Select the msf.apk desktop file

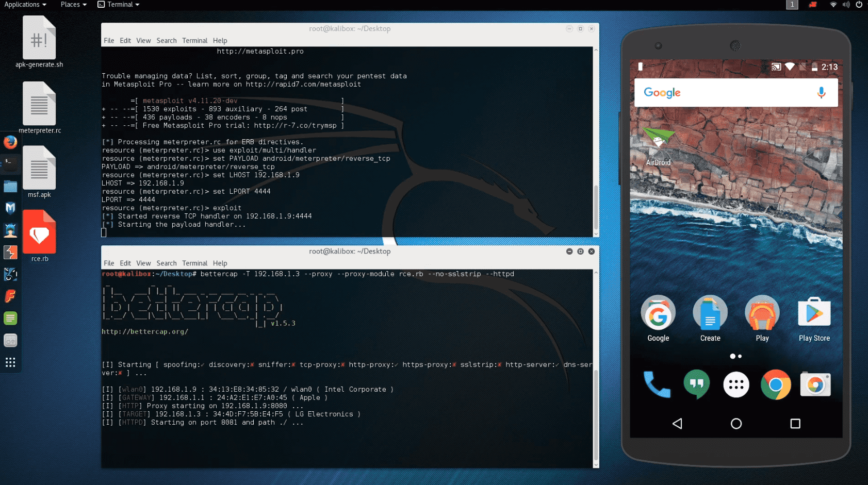(x=39, y=172)
